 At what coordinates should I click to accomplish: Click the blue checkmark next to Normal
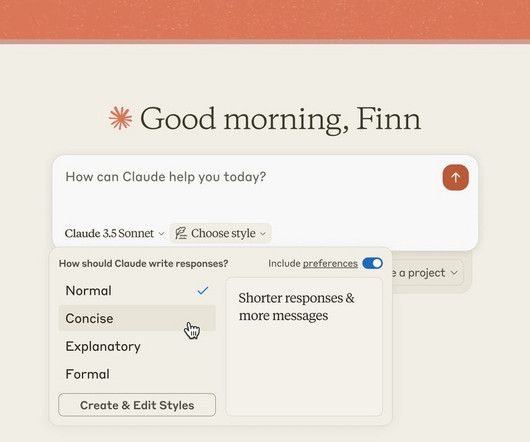(x=203, y=290)
